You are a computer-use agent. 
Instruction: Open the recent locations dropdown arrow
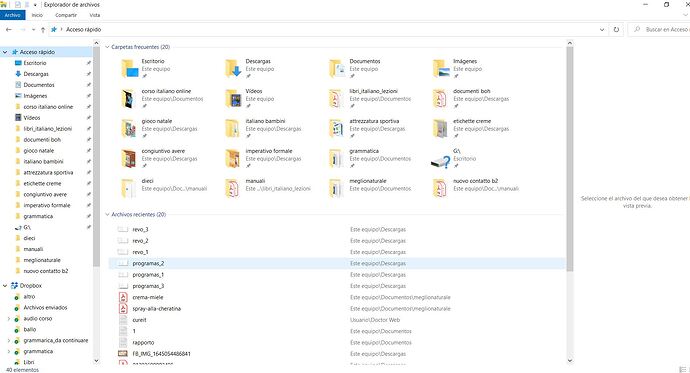tap(33, 29)
